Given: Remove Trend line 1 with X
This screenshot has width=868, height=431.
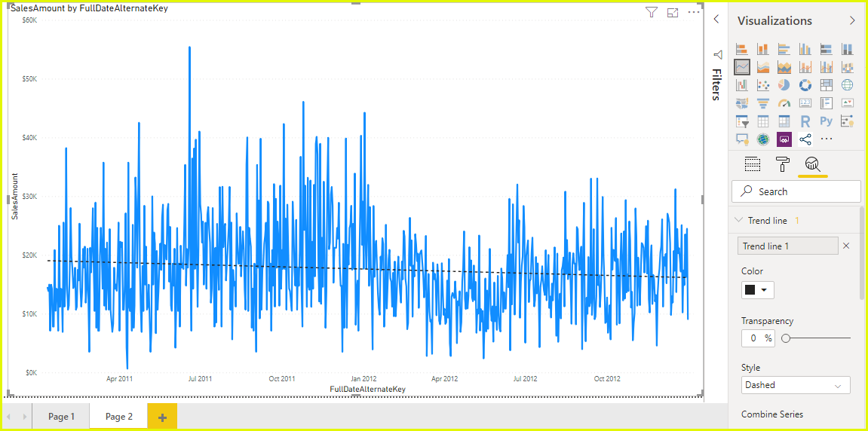Looking at the screenshot, I should pyautogui.click(x=846, y=246).
